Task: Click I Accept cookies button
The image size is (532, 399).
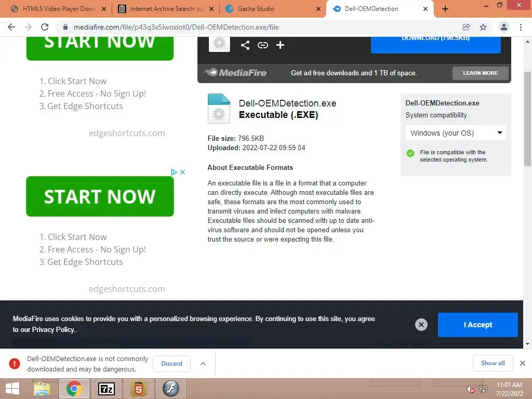Action: [478, 325]
